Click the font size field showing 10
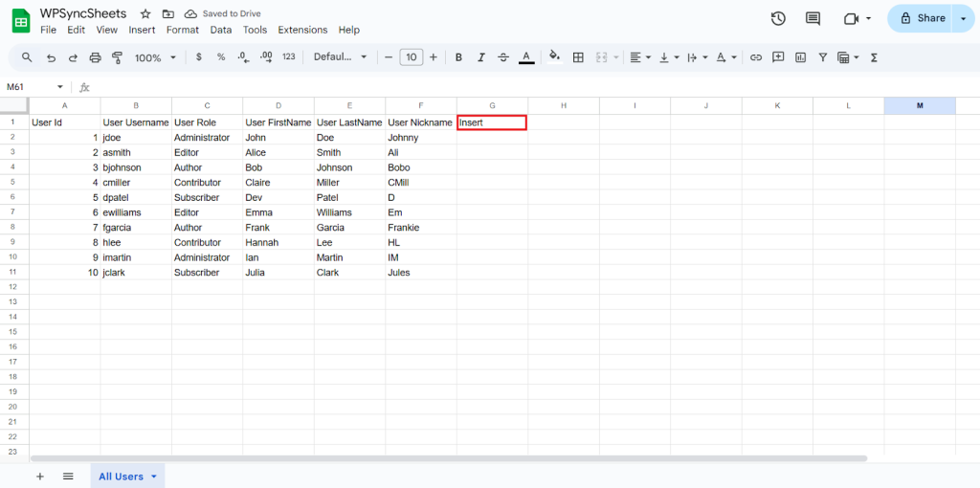 pos(412,57)
